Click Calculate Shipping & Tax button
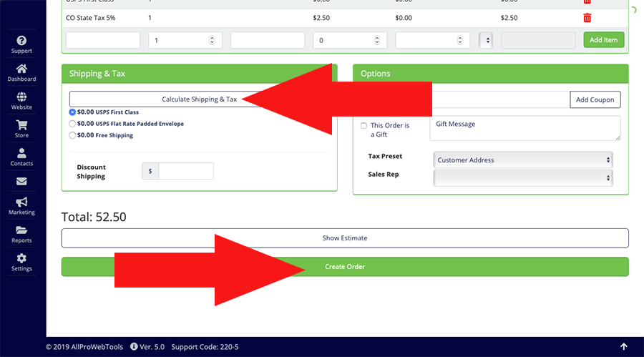The width and height of the screenshot is (644, 357). point(199,99)
